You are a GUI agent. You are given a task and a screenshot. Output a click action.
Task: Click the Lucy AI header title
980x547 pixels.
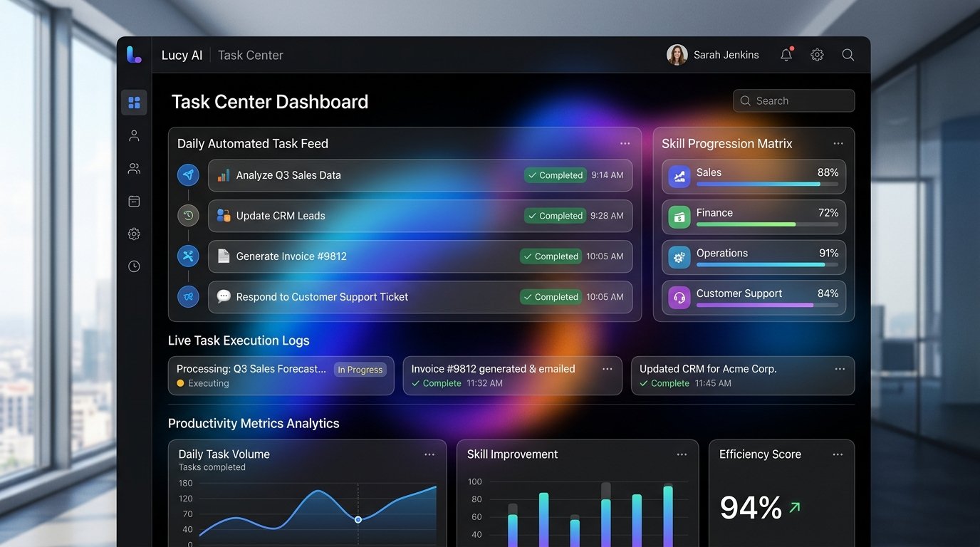[182, 55]
